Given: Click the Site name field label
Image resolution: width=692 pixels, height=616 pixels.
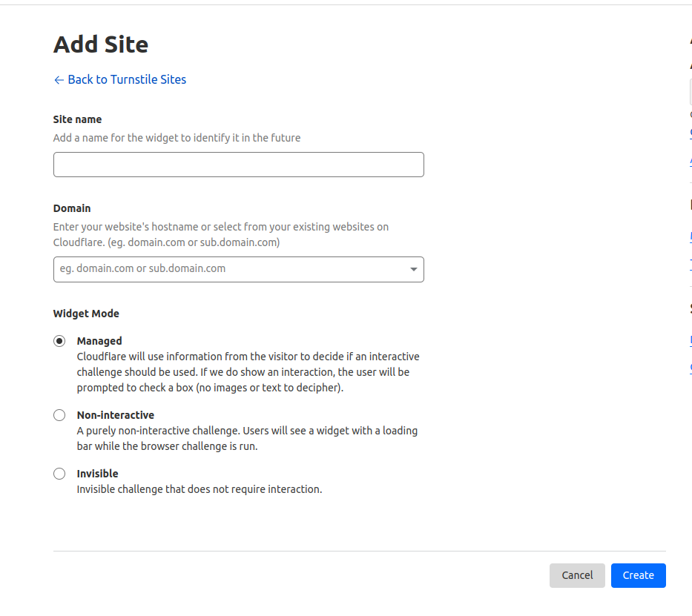Looking at the screenshot, I should (77, 119).
